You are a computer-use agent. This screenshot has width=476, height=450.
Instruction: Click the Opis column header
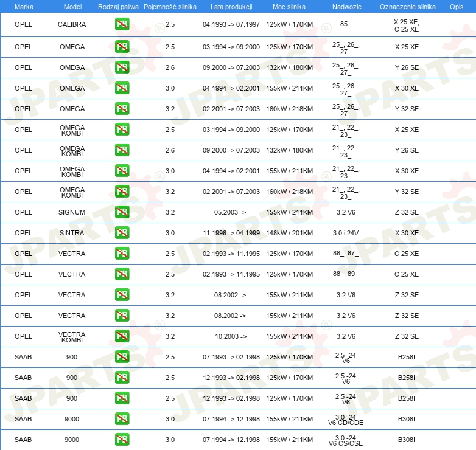point(457,7)
